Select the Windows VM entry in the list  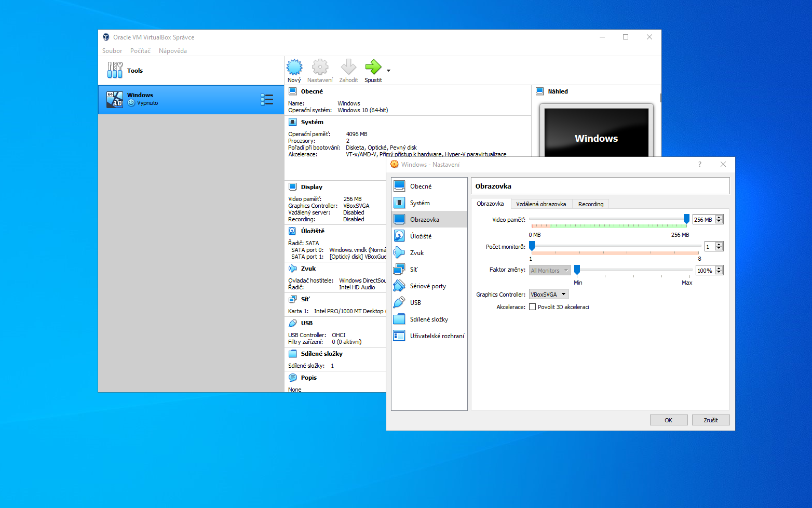click(191, 100)
